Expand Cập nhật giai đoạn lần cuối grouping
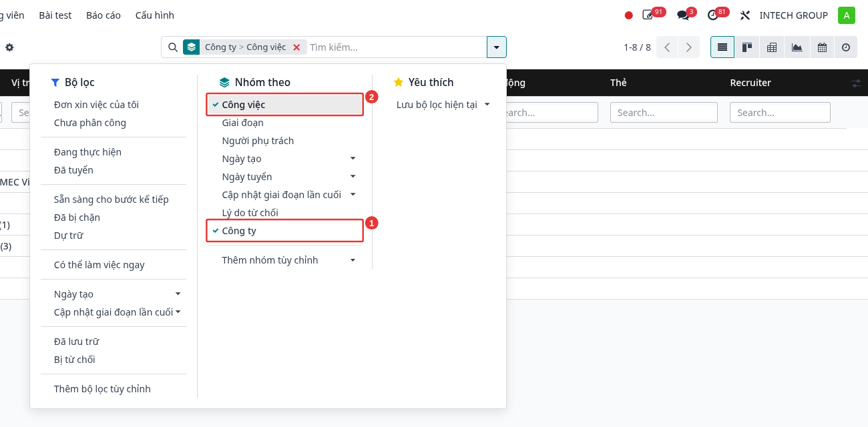The width and height of the screenshot is (868, 427). tap(284, 195)
